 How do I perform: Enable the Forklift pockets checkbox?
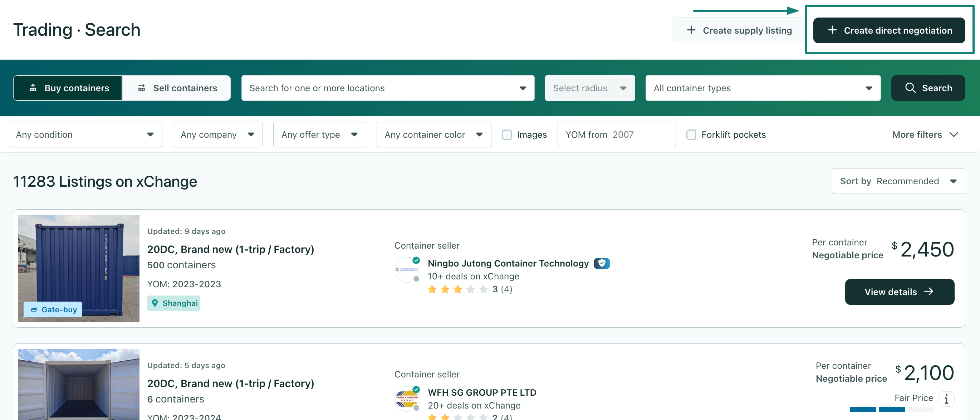tap(691, 135)
